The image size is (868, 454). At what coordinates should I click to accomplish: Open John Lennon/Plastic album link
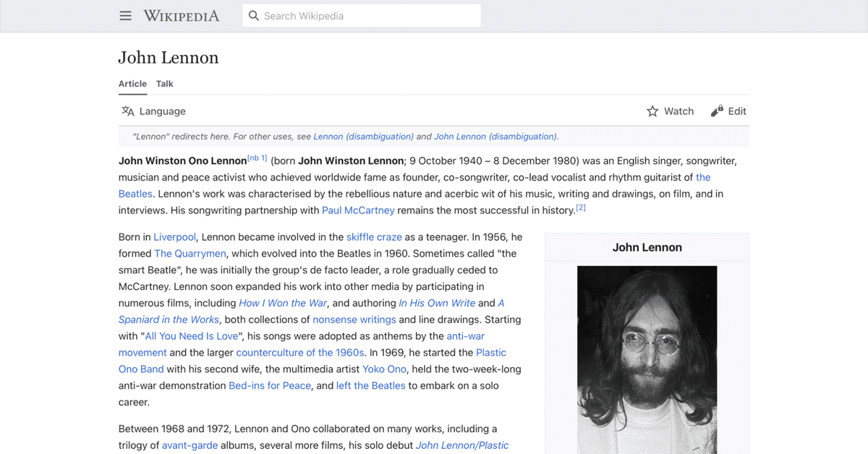point(462,445)
